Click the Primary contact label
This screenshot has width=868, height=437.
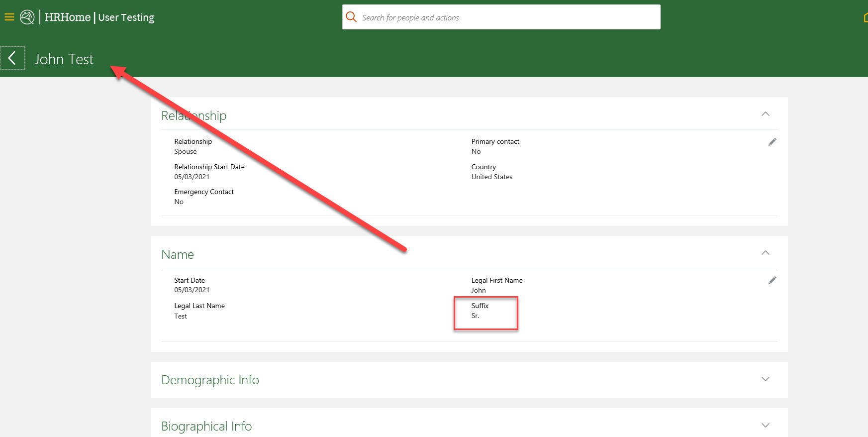pyautogui.click(x=495, y=141)
